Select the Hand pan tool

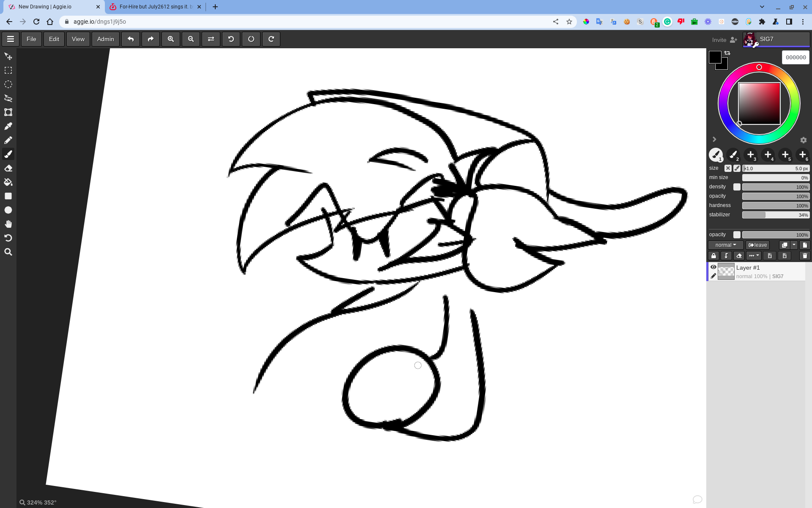[8, 224]
